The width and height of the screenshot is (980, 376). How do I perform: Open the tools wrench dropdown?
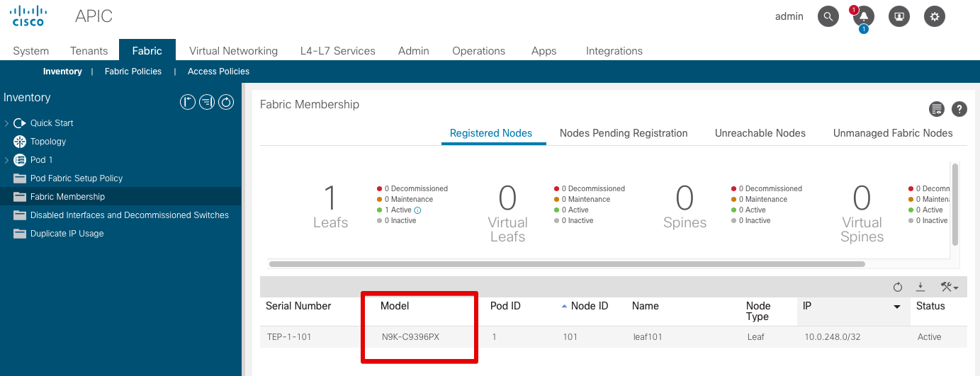(x=950, y=287)
